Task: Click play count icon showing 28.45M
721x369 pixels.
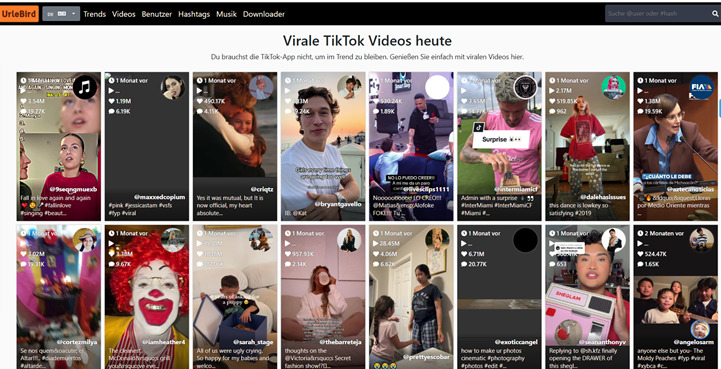Action: [375, 243]
